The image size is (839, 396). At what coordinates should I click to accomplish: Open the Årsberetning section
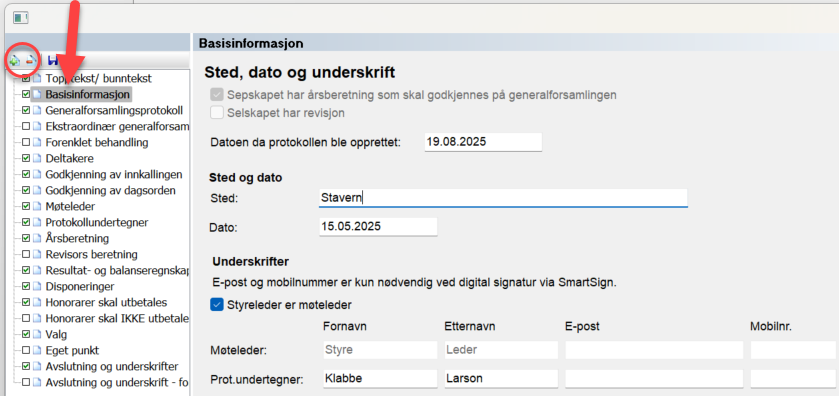point(77,238)
